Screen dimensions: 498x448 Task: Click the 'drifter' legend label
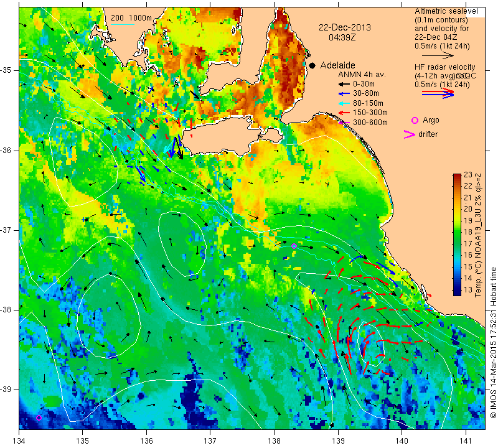428,134
